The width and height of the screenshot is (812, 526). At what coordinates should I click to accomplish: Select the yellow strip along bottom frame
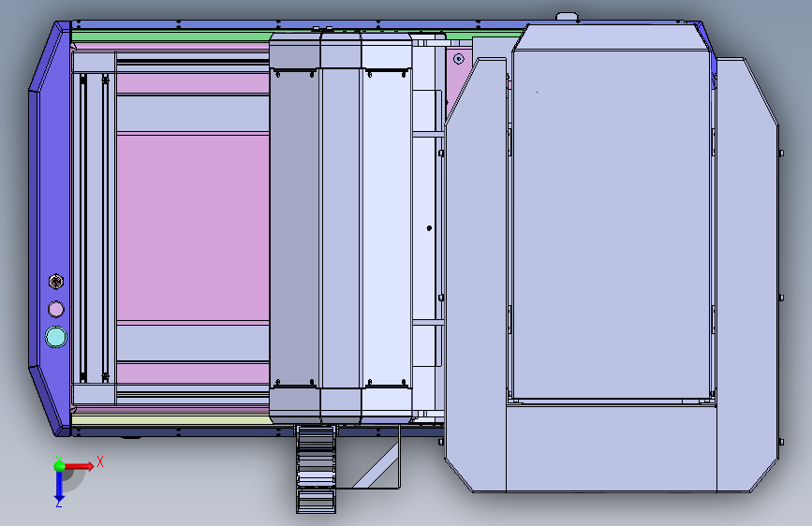pyautogui.click(x=170, y=419)
